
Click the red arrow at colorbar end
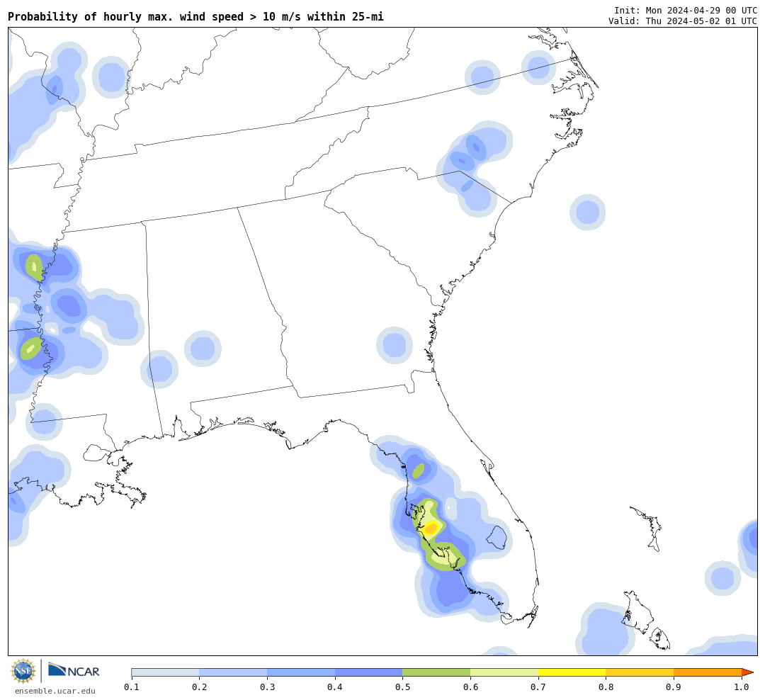click(x=747, y=672)
